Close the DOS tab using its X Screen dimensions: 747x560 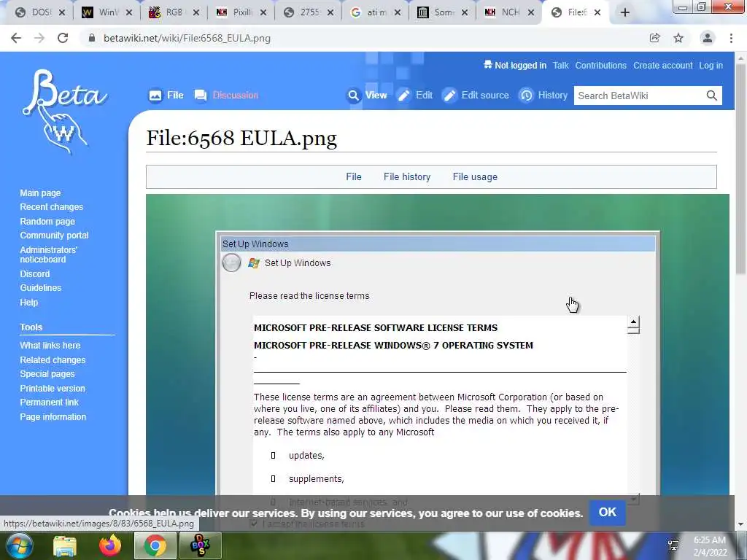61,12
